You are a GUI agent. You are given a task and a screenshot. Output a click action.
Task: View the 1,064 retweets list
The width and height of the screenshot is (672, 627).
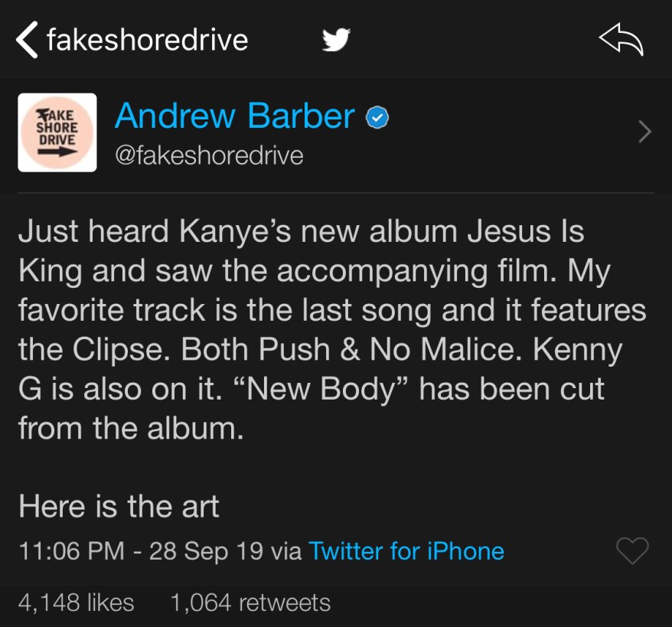pyautogui.click(x=250, y=603)
